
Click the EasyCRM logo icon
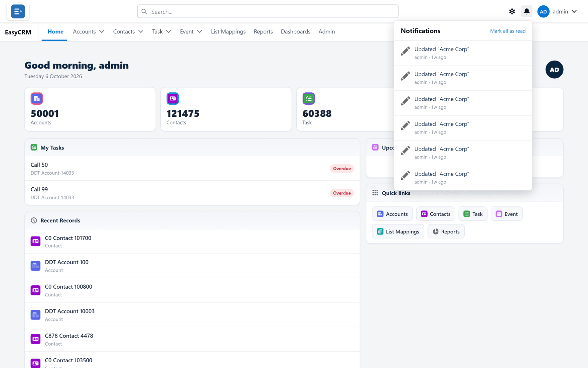[18, 11]
